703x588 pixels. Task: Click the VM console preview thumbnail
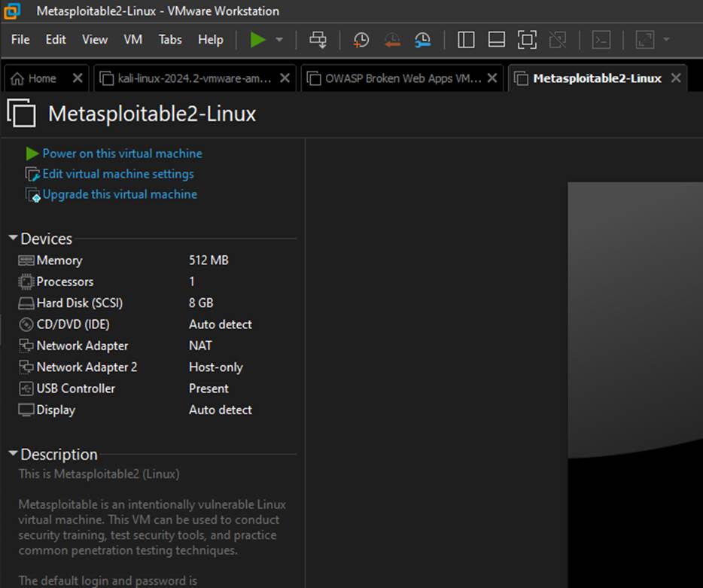(x=635, y=385)
